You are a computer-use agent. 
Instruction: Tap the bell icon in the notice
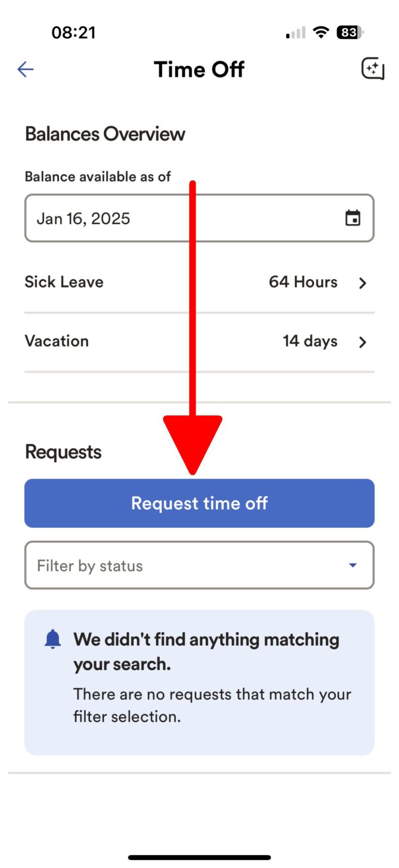[x=53, y=639]
